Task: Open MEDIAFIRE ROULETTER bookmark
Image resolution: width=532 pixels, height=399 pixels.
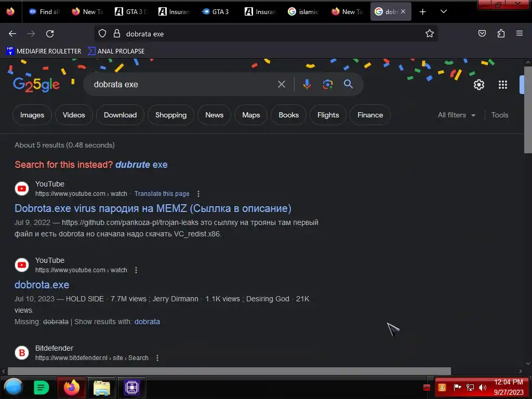Action: [44, 51]
